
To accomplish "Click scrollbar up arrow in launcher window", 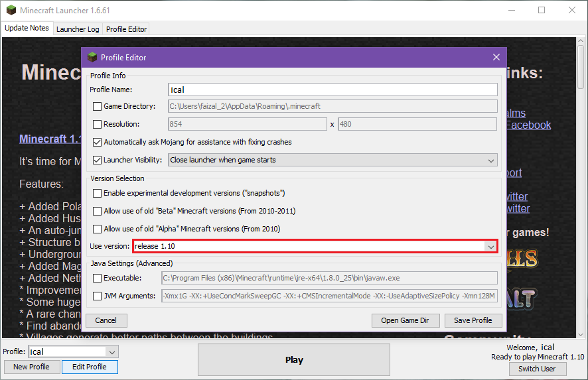I will (x=581, y=40).
